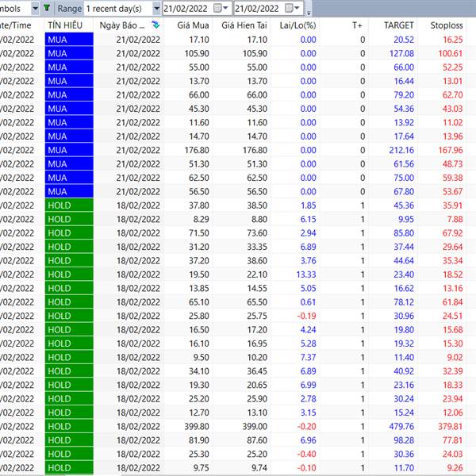Viewport: 476px width, 476px height.
Task: Sort by the T+ column header
Action: tap(357, 25)
